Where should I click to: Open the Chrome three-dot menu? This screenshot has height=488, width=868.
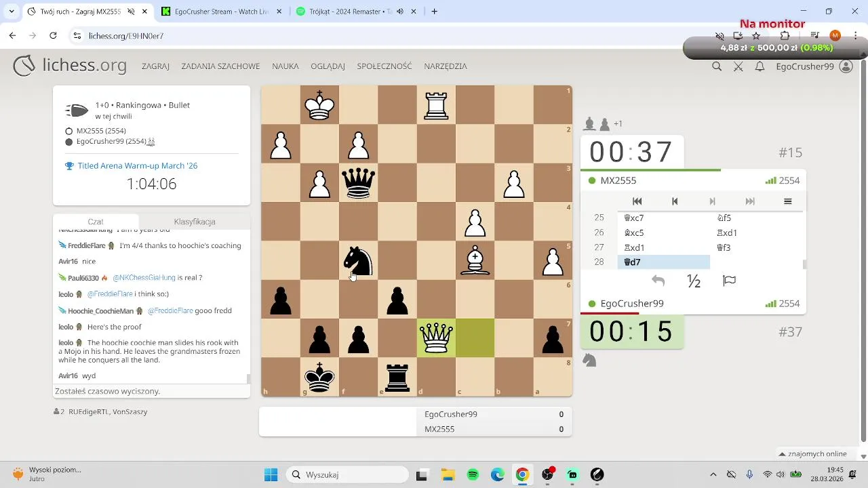pos(856,35)
